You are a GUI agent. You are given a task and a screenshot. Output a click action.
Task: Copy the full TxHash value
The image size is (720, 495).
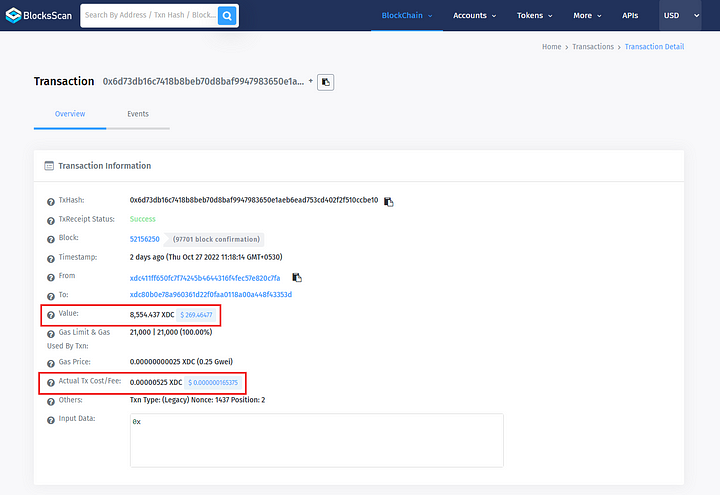(x=389, y=201)
